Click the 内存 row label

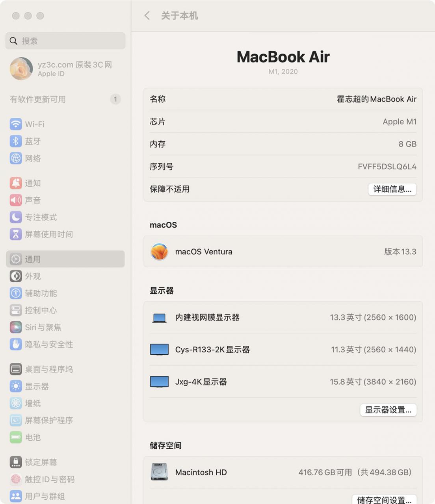point(158,144)
